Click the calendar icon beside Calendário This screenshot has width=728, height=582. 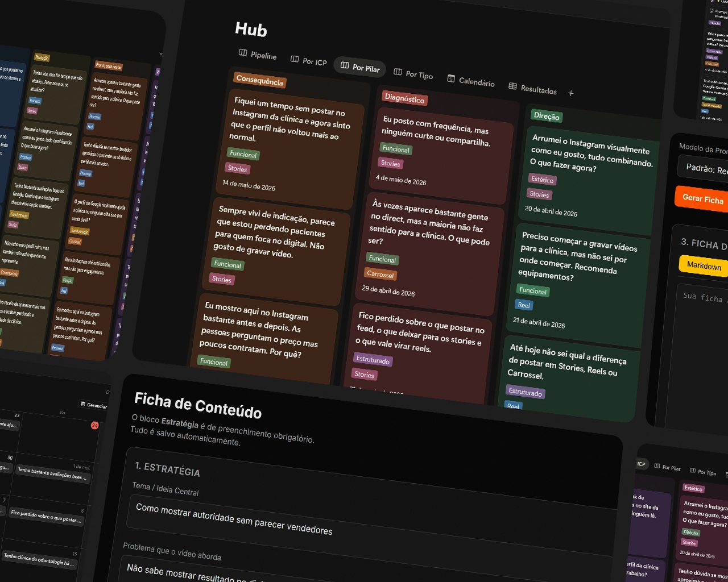coord(452,80)
